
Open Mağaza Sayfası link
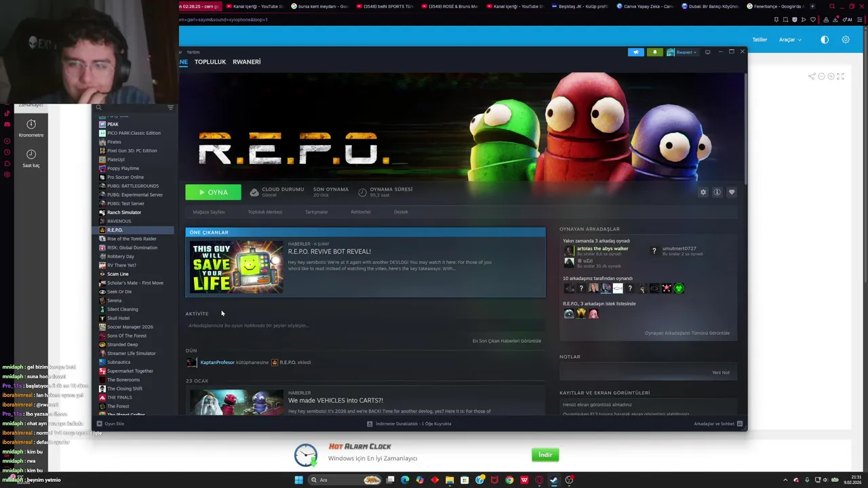(209, 212)
